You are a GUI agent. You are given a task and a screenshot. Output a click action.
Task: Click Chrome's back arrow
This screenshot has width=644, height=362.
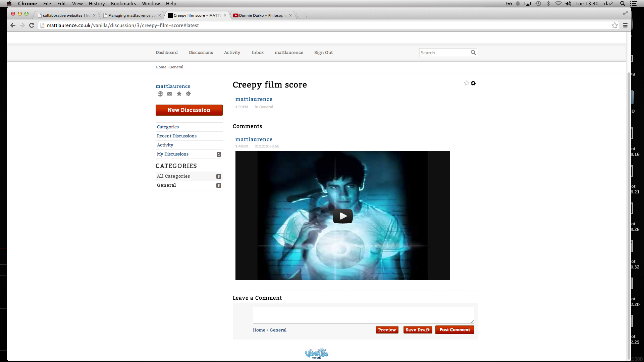13,25
